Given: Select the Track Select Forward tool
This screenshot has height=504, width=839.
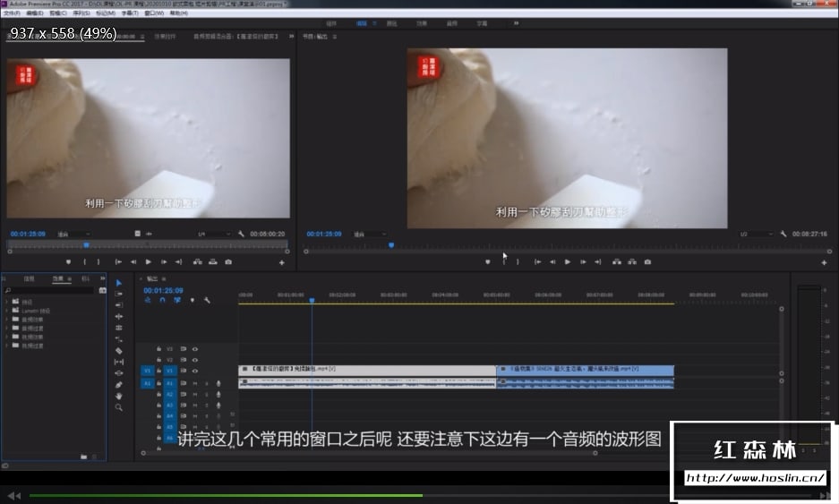Looking at the screenshot, I should [x=119, y=294].
